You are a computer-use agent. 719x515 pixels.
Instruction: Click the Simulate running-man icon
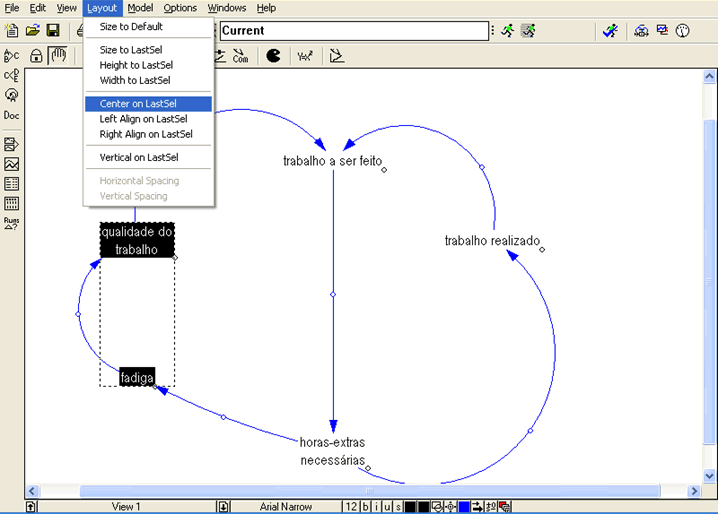(509, 30)
